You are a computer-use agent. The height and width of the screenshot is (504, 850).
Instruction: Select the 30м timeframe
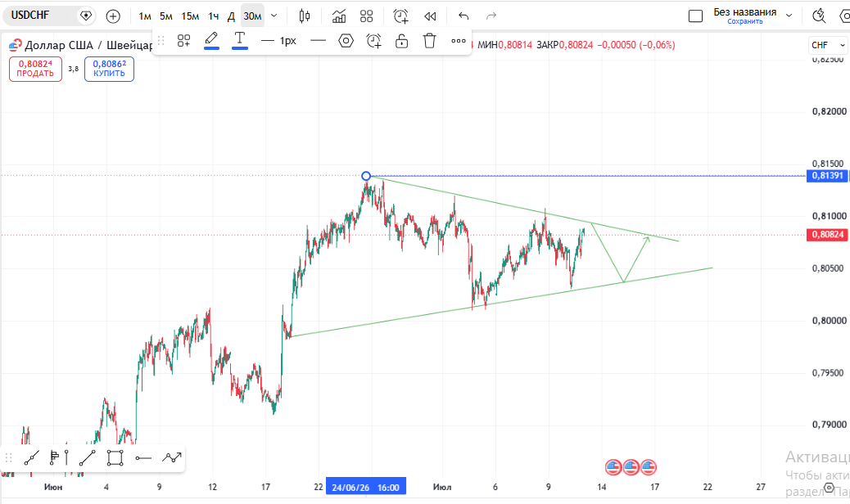(252, 16)
